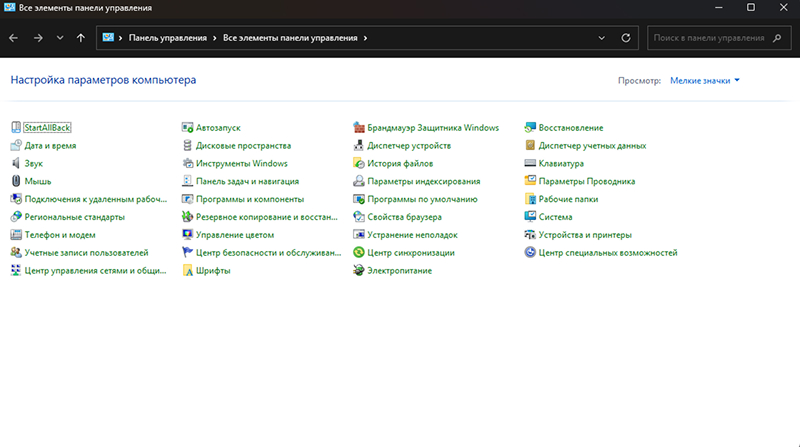Open Панель задач и навигация link
This screenshot has width=800, height=447.
[247, 181]
